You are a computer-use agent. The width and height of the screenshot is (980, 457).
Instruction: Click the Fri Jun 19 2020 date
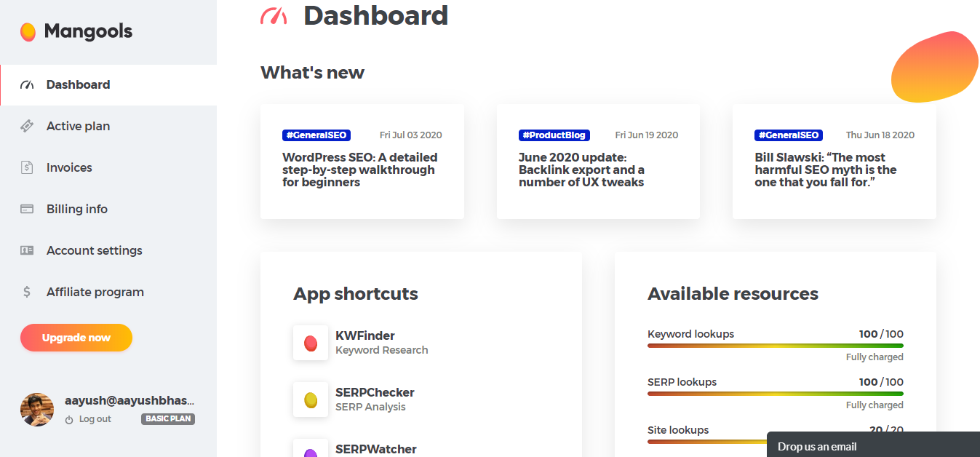tap(647, 135)
